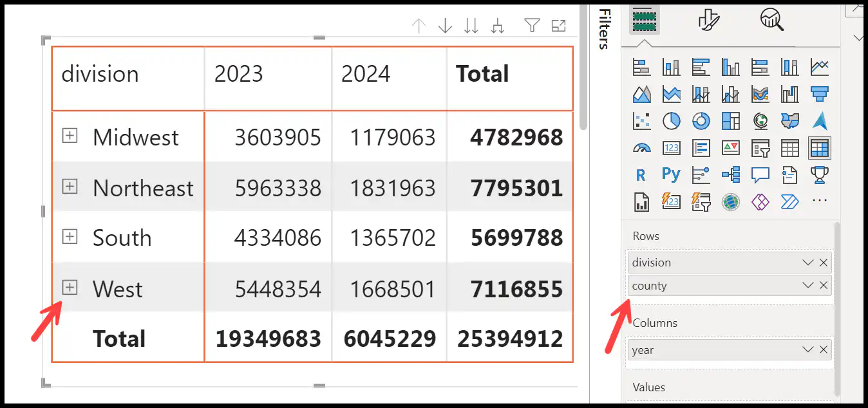Remove the division field from Rows

[824, 263]
